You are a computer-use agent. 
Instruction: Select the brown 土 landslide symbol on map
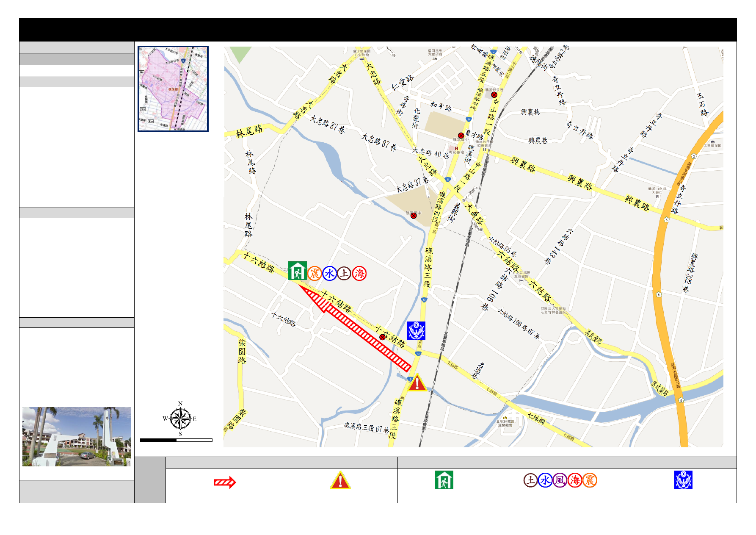(344, 273)
